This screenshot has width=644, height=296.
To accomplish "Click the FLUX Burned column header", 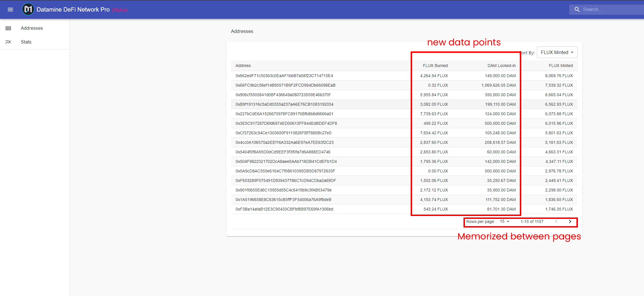I will tap(435, 66).
